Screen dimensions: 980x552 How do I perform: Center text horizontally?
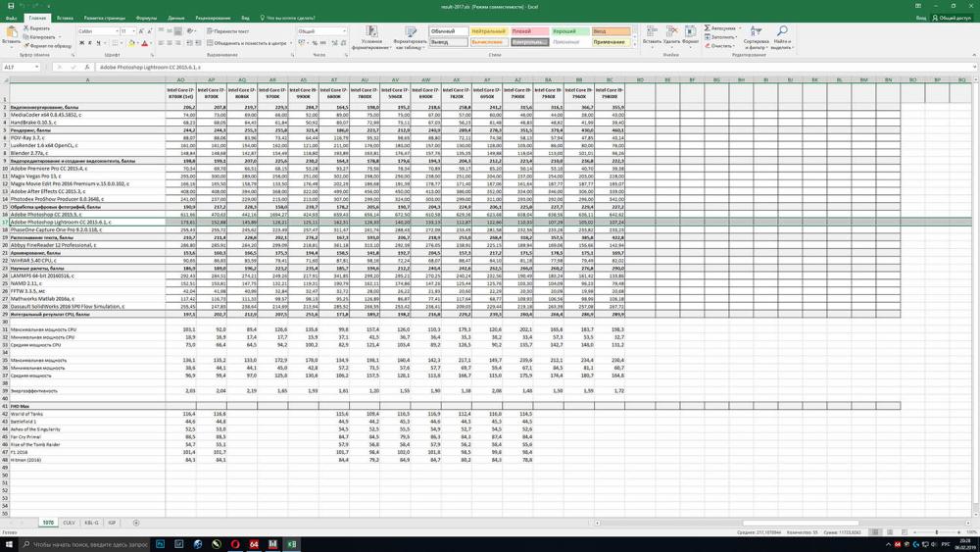pyautogui.click(x=170, y=43)
